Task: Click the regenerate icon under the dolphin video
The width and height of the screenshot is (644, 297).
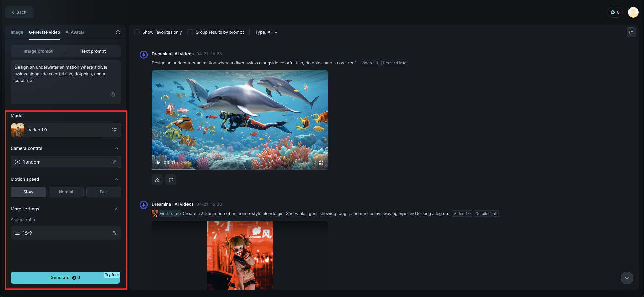Action: (x=171, y=180)
